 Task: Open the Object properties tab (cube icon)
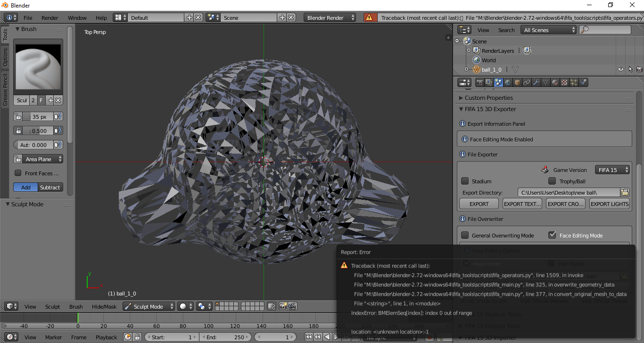coord(517,82)
